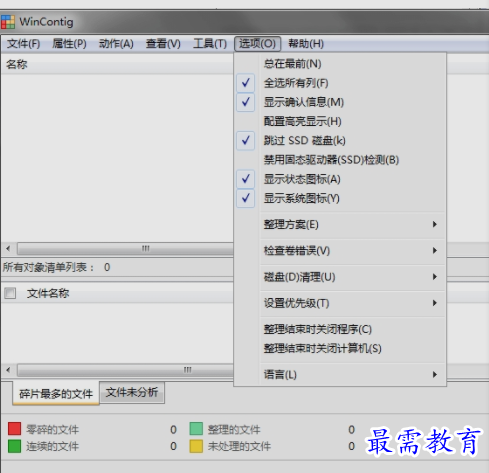The width and height of the screenshot is (489, 473).
Task: Click the 整理的文件 legend label
Action: [x=234, y=430]
